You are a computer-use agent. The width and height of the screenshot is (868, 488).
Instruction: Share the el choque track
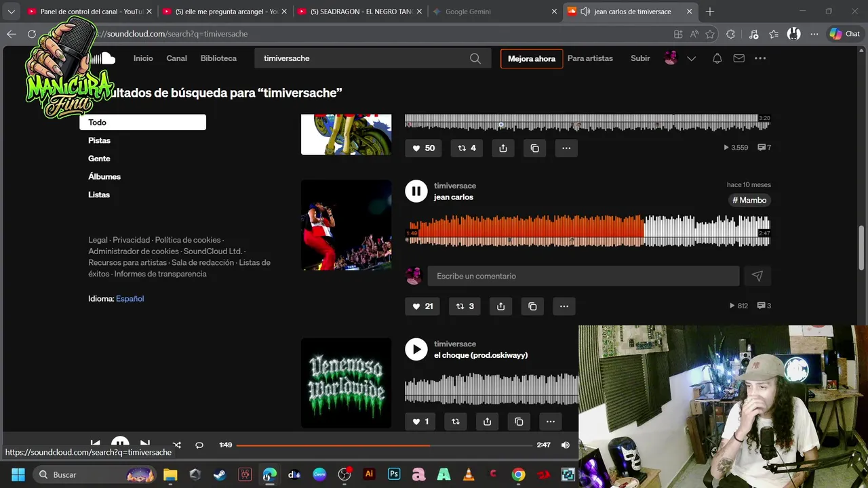[x=487, y=422]
